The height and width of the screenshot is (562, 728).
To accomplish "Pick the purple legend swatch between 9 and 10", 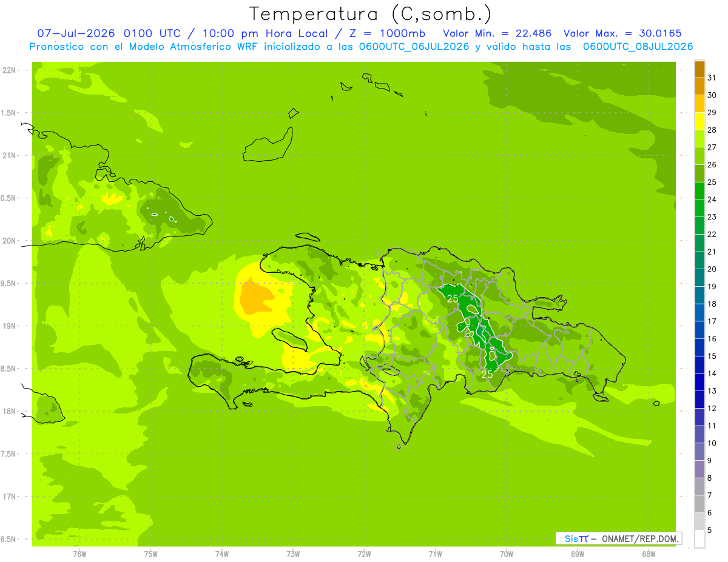I will click(x=699, y=452).
